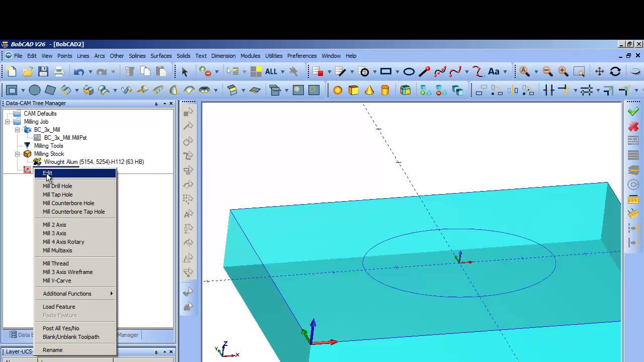Choose Edit in the context menu
The image size is (644, 362).
click(x=75, y=173)
